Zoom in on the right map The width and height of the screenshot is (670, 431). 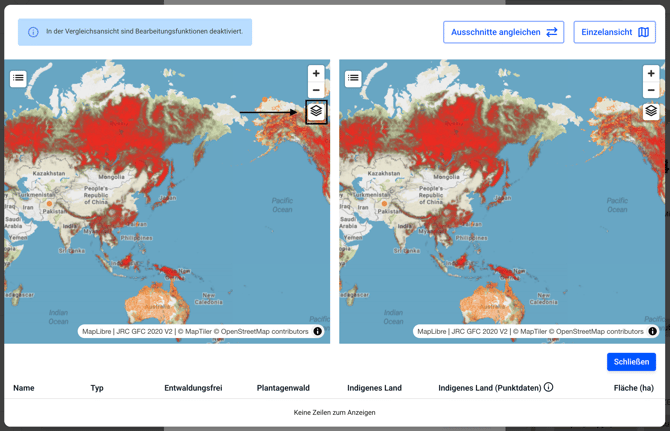point(651,73)
